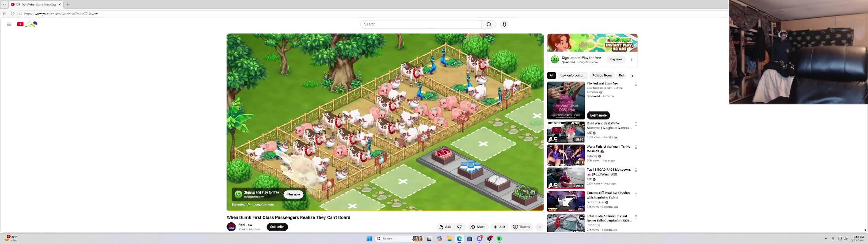The image size is (868, 244).
Task: Open the tab search dropdown arrow
Action: tap(4, 4)
